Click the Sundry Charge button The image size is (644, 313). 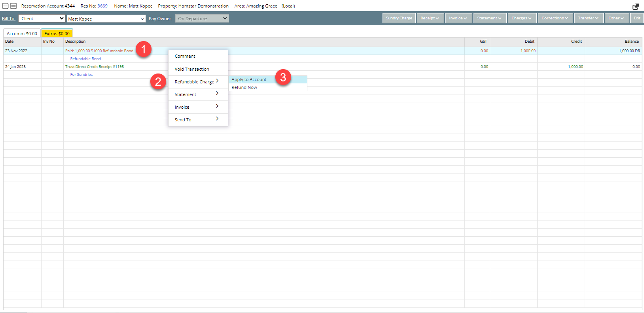pyautogui.click(x=399, y=18)
